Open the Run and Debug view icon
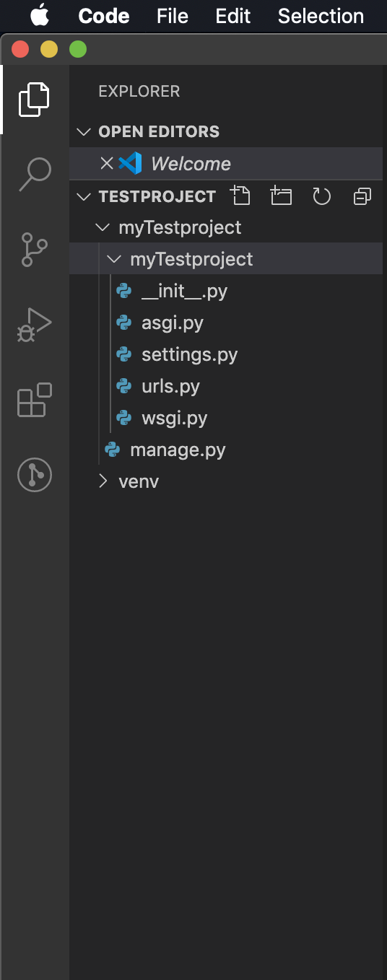The height and width of the screenshot is (980, 387). tap(35, 325)
